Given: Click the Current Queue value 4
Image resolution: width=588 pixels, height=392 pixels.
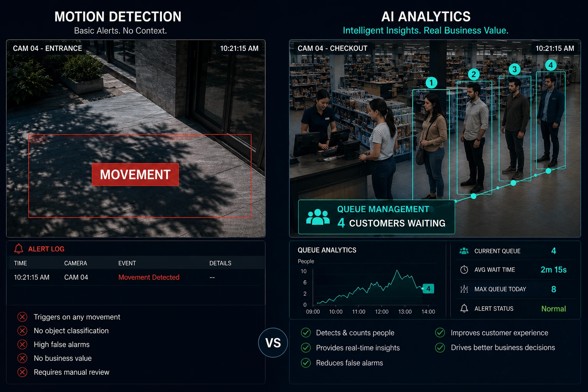Looking at the screenshot, I should pos(554,251).
